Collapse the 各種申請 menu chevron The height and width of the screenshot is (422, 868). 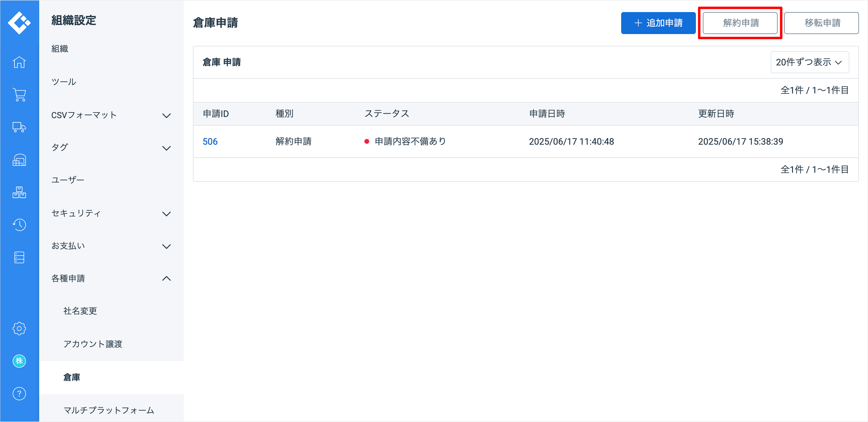point(166,279)
